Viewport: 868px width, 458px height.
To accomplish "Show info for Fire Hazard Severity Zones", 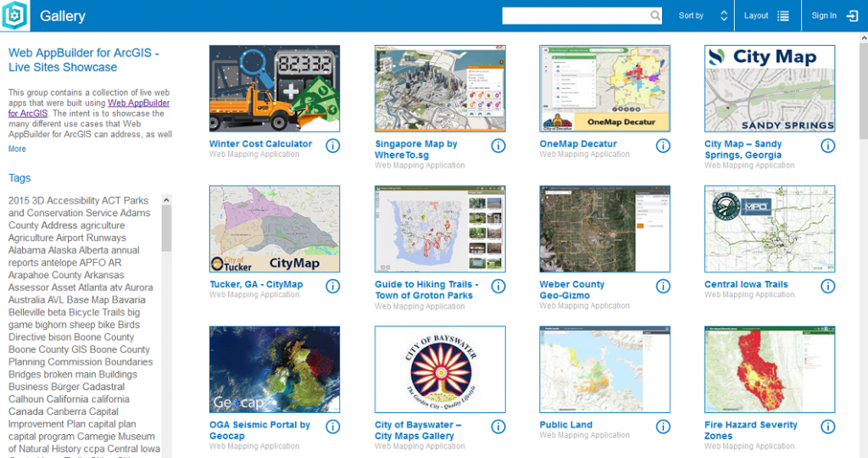I will pos(827,427).
